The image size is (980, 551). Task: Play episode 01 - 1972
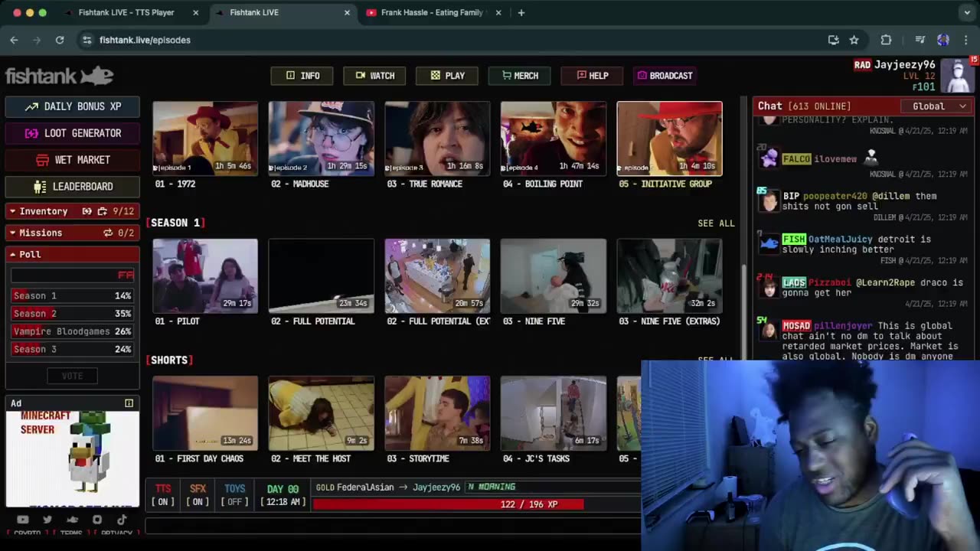pyautogui.click(x=205, y=139)
